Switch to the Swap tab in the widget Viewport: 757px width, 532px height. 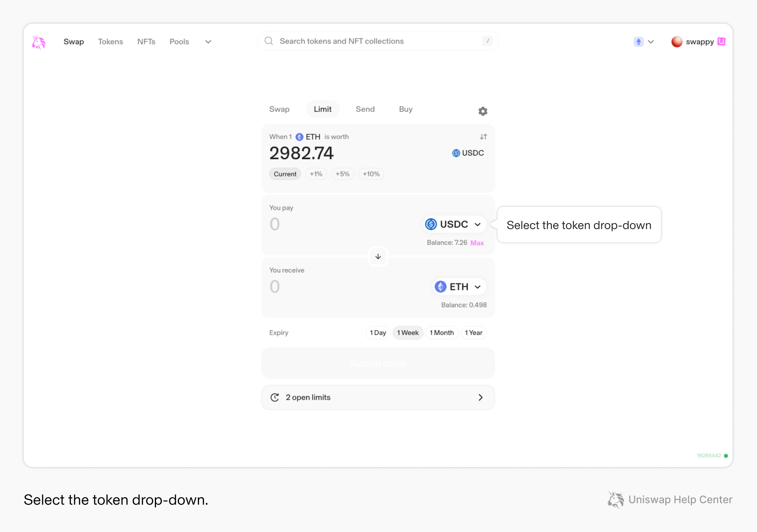pos(279,109)
